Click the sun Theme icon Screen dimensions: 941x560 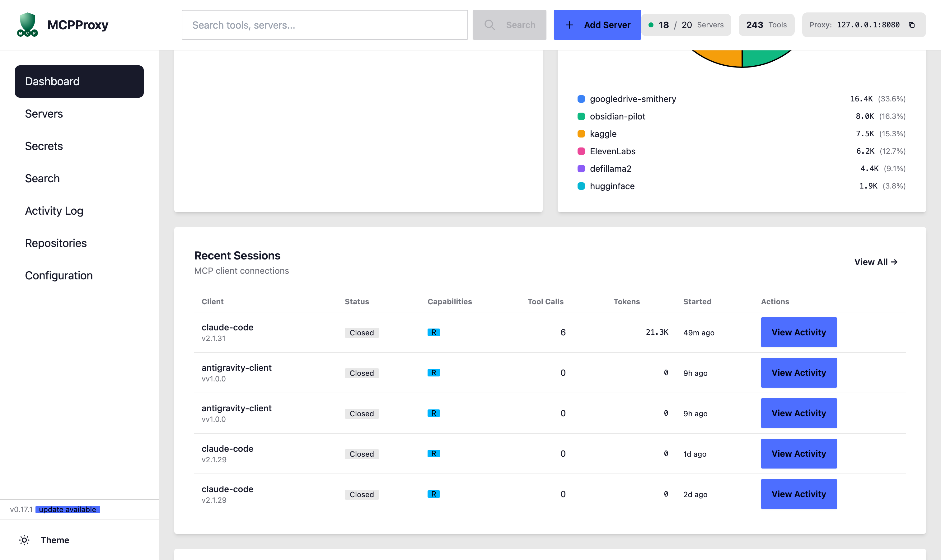(x=24, y=540)
